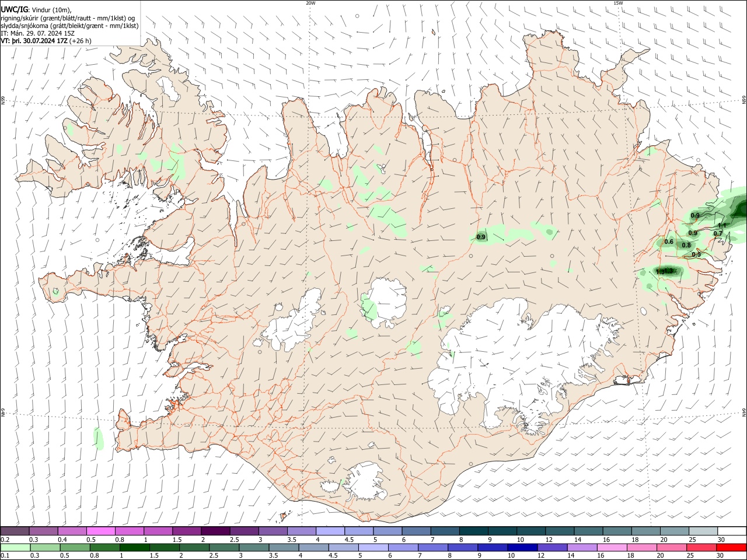Click the 0.6 precipitation value on the map
Screen dimensions: 747x560
click(x=669, y=242)
